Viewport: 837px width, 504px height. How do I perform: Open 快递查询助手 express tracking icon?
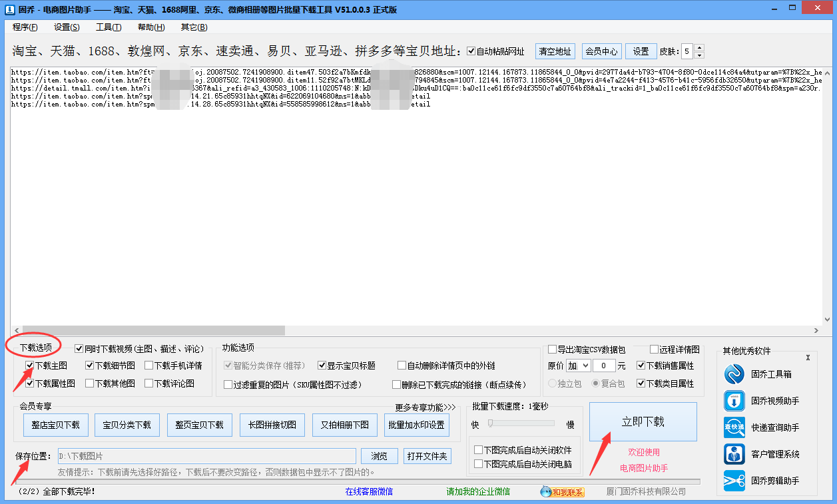(734, 427)
